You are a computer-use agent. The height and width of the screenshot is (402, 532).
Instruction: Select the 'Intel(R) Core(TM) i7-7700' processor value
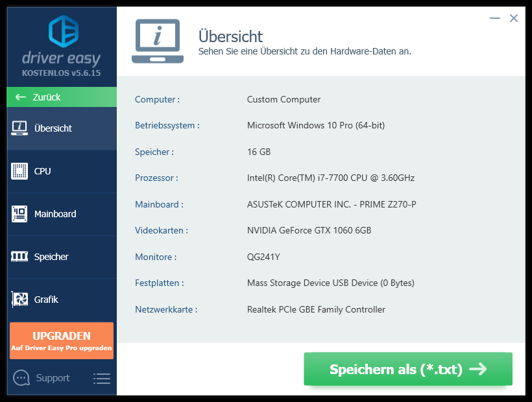pos(331,178)
